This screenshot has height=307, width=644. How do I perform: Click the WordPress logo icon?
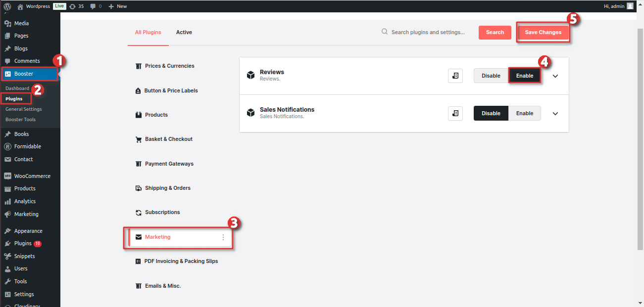pyautogui.click(x=7, y=6)
